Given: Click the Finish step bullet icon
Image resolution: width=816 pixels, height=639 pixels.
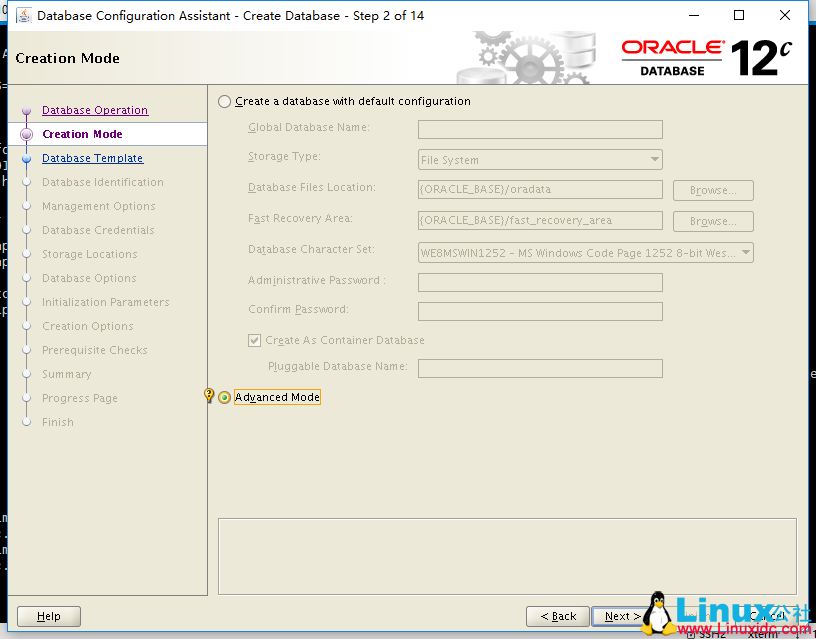Looking at the screenshot, I should (25, 422).
